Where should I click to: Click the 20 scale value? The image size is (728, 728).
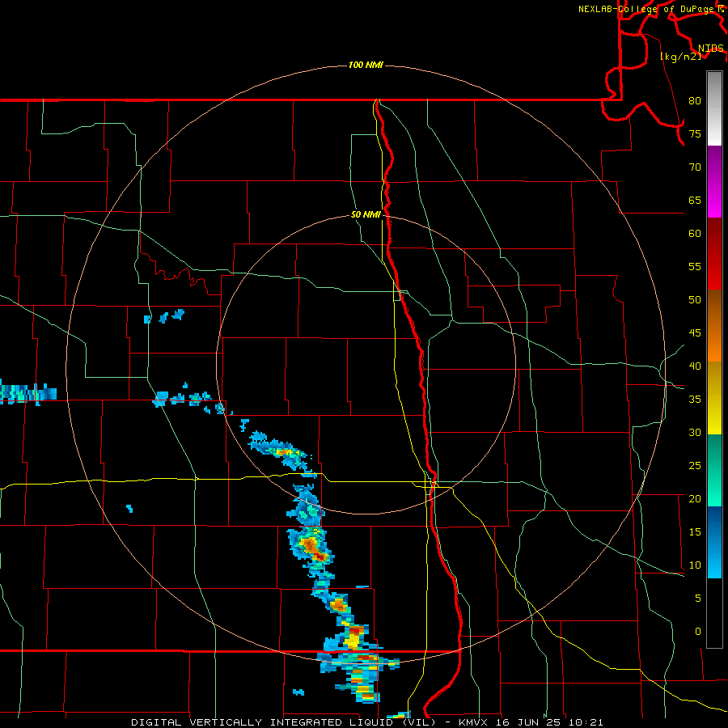695,498
